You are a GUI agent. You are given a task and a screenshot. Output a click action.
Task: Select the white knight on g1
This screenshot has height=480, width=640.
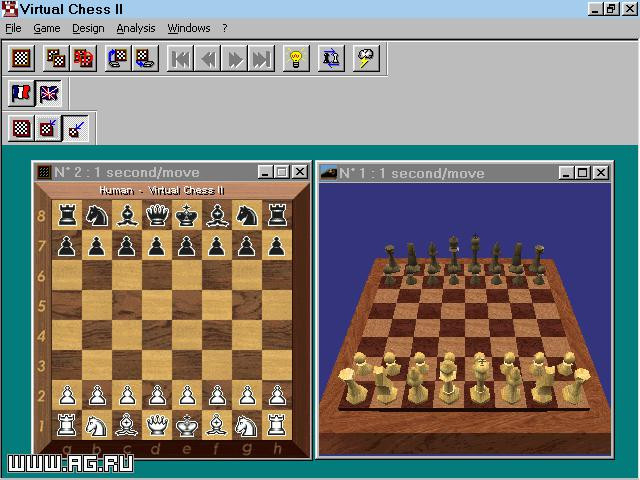(247, 425)
